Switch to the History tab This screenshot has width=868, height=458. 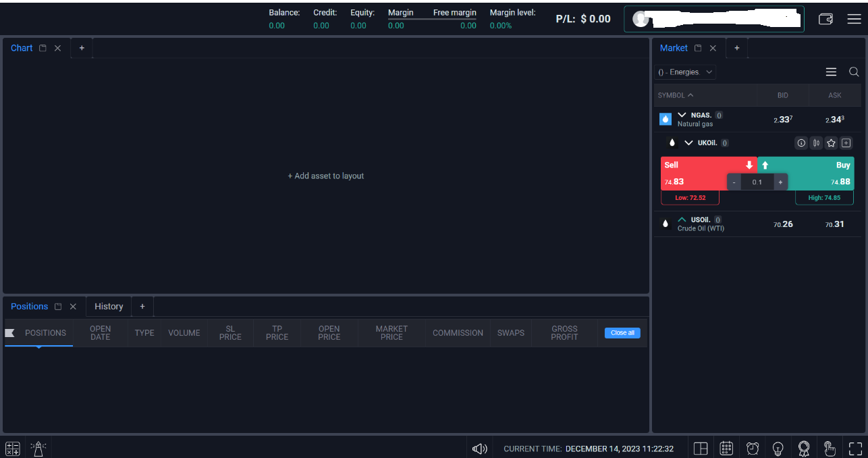(x=109, y=306)
